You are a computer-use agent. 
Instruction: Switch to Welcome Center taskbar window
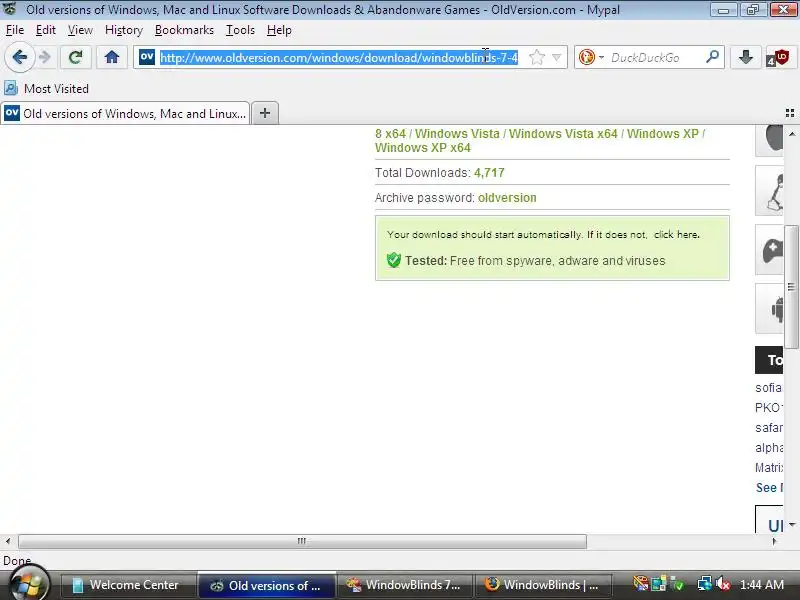point(128,585)
